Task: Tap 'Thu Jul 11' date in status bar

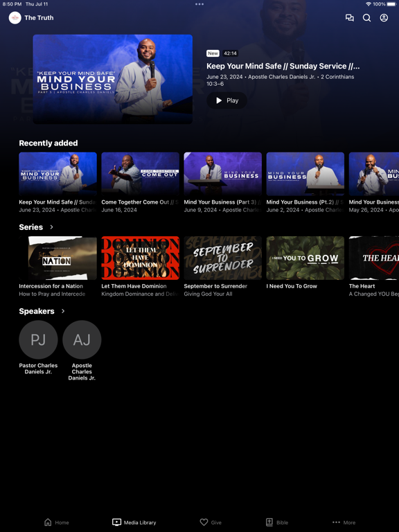Action: coord(37,4)
